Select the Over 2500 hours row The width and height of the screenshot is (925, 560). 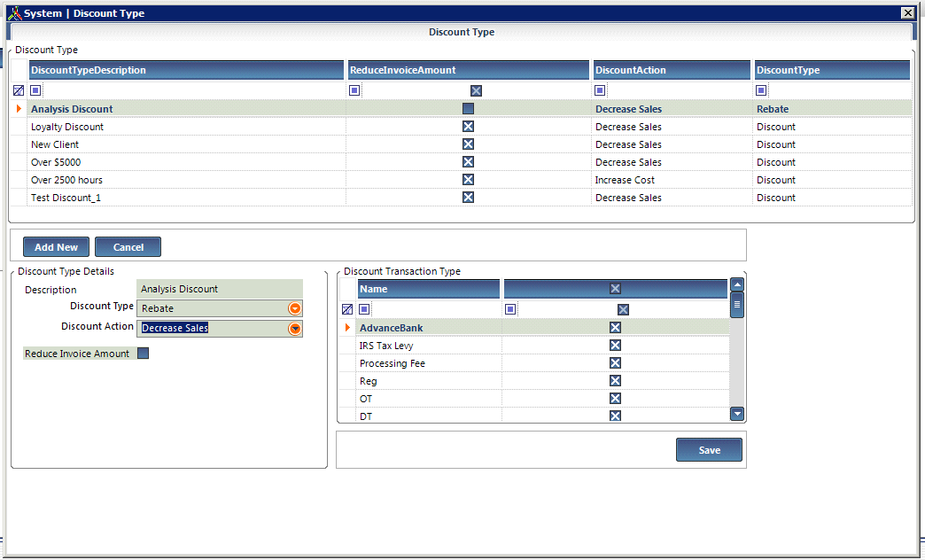(461, 179)
